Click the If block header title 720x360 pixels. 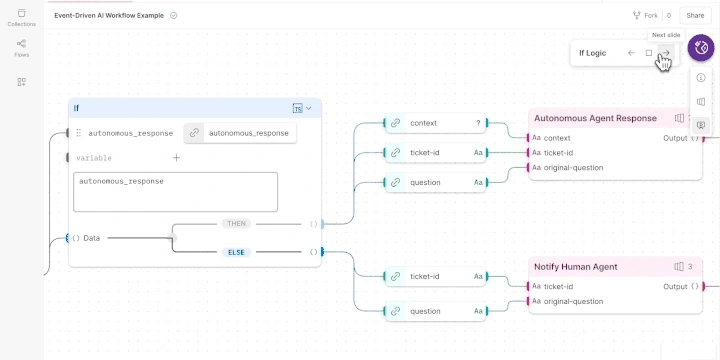(x=76, y=108)
